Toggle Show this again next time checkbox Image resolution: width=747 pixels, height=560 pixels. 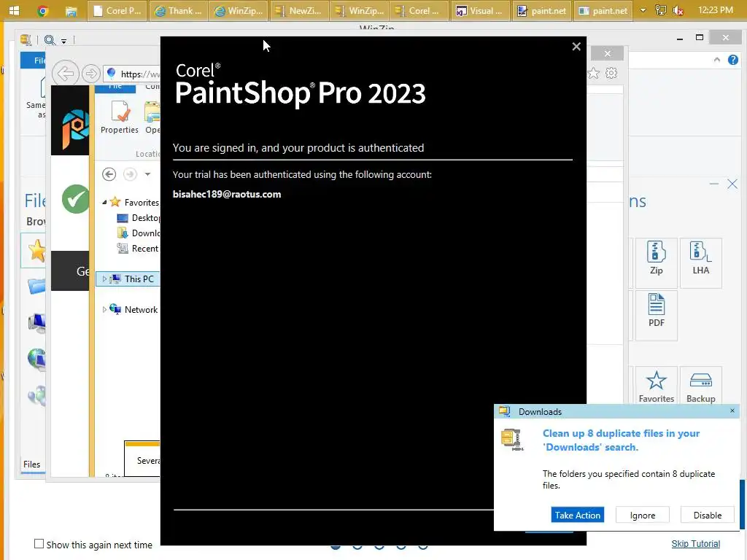39,544
